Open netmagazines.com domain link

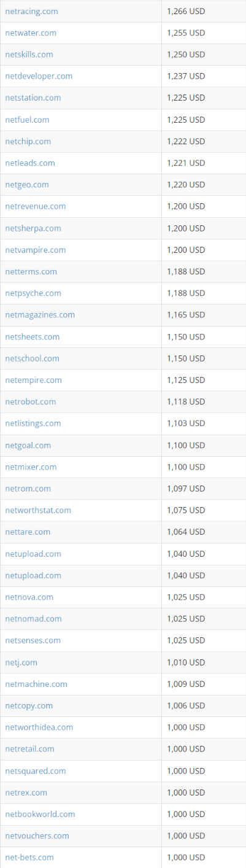pyautogui.click(x=40, y=315)
